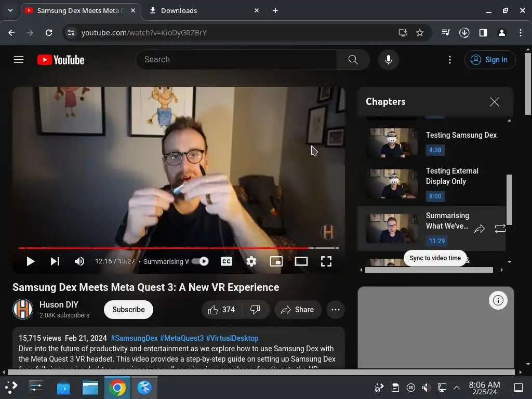Install app icon in address bar

[403, 33]
